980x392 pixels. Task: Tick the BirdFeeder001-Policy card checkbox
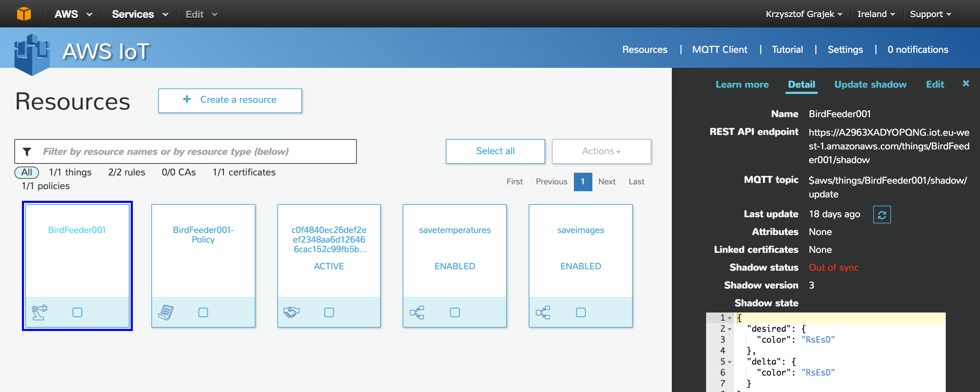tap(203, 313)
